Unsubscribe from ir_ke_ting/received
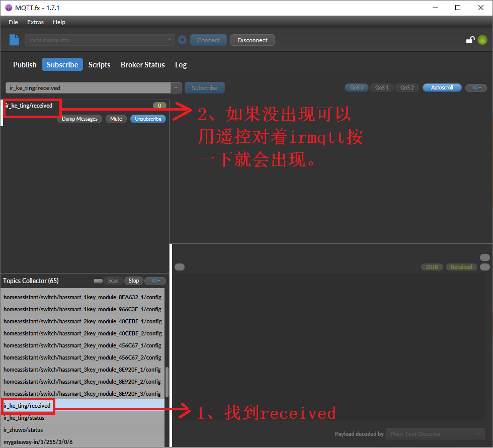 coord(148,119)
